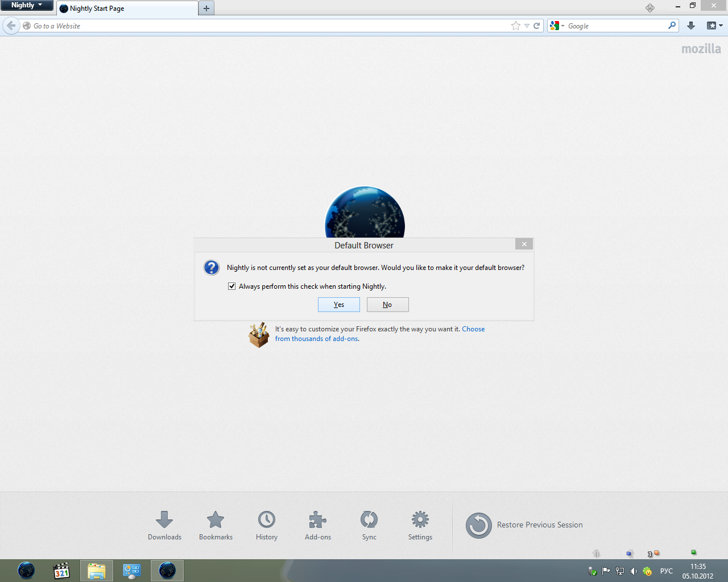728x582 pixels.
Task: Open the Bookmarks toolbar menu button
Action: coord(714,26)
